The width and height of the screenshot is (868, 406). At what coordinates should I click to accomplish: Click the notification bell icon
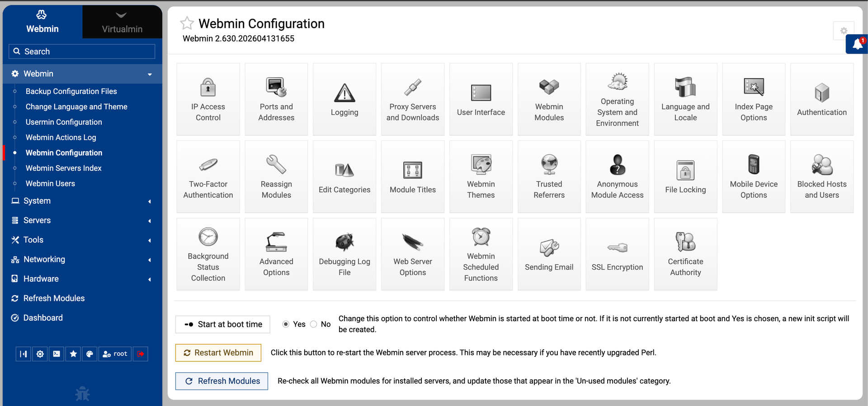857,44
